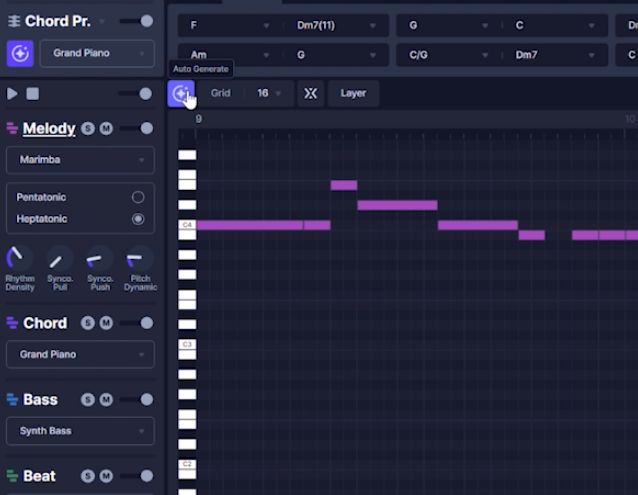638x495 pixels.
Task: Open the Grid 16 value dropdown
Action: click(268, 93)
